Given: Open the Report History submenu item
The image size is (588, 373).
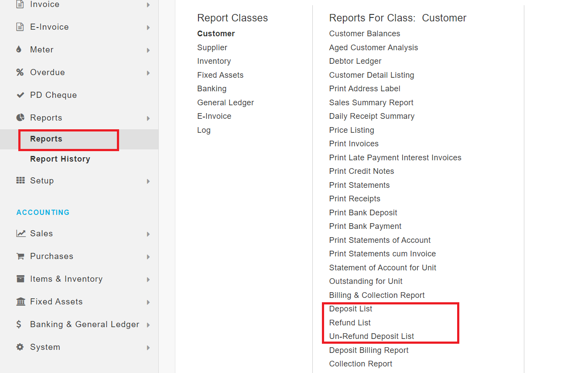Looking at the screenshot, I should (60, 159).
